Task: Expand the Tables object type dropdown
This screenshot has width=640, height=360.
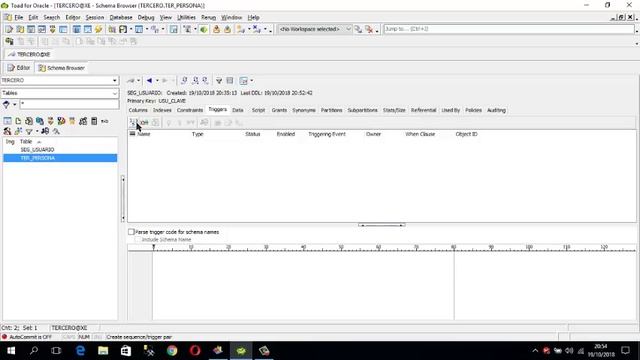Action: (x=115, y=93)
